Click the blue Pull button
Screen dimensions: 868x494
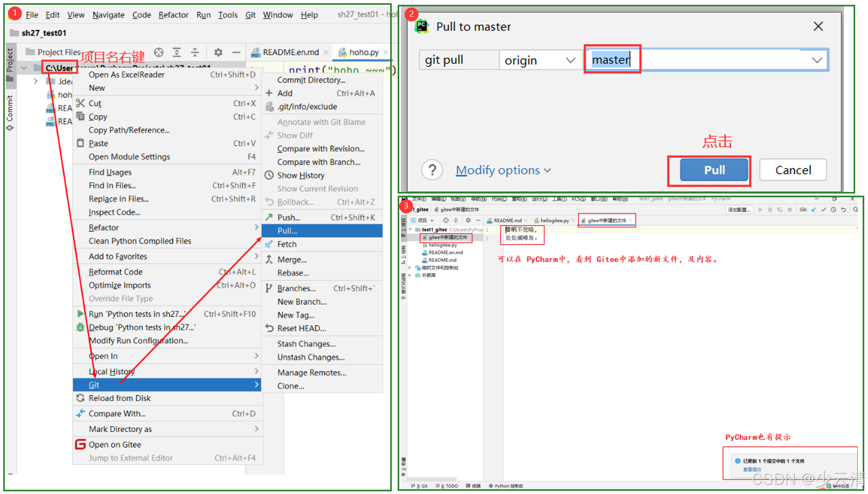(x=714, y=170)
